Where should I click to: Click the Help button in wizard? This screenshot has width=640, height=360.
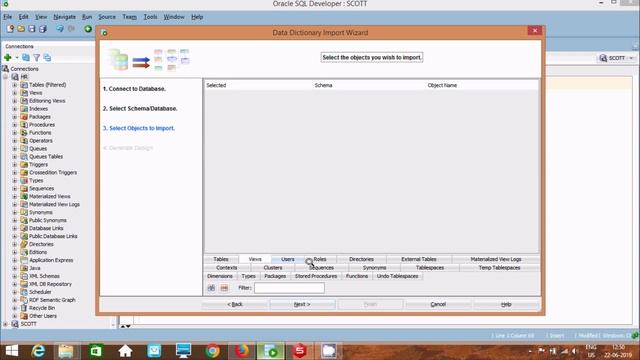point(506,304)
